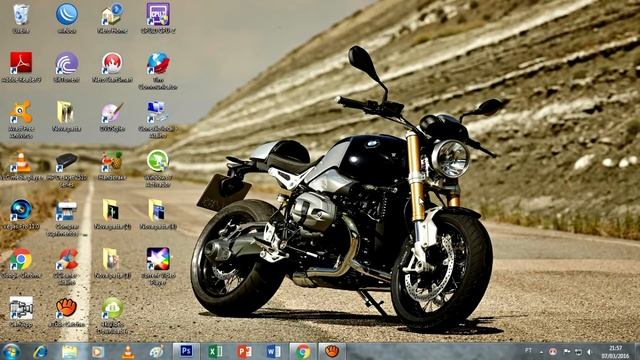This screenshot has height=360, width=640.
Task: Open Excel from the taskbar
Action: point(216,351)
